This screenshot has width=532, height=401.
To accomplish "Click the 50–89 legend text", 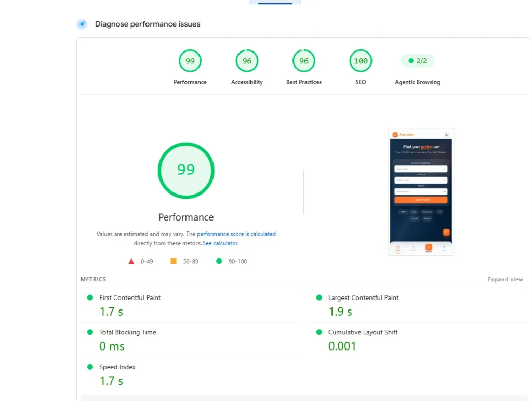I will 191,262.
